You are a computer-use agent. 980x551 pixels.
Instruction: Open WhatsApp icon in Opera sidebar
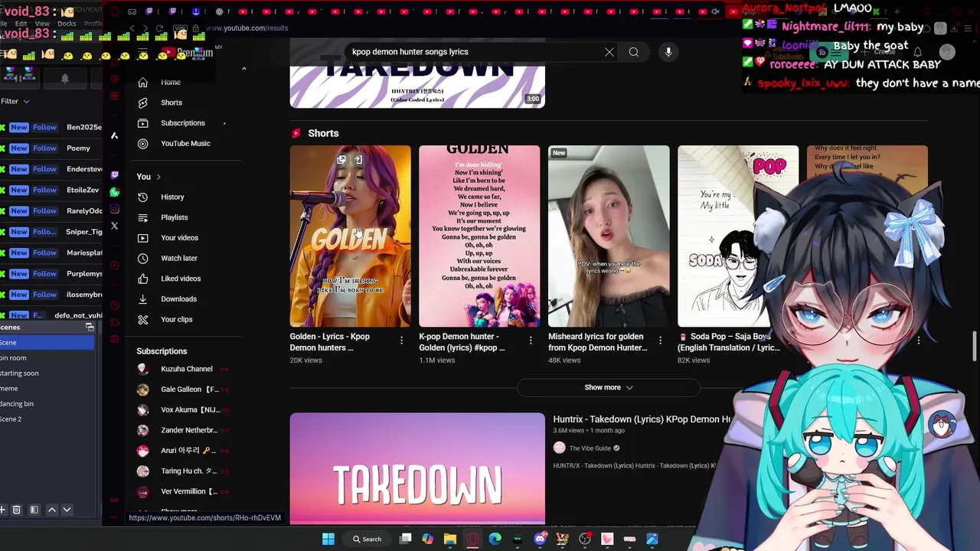[115, 192]
